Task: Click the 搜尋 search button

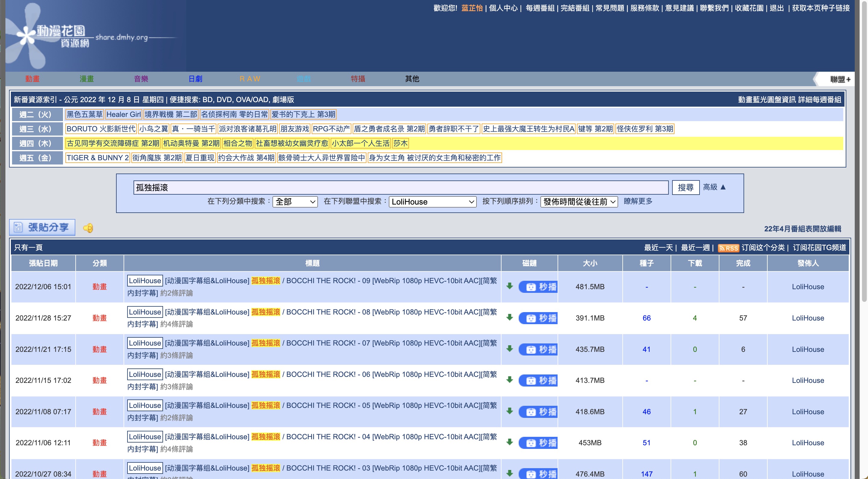Action: pos(685,187)
